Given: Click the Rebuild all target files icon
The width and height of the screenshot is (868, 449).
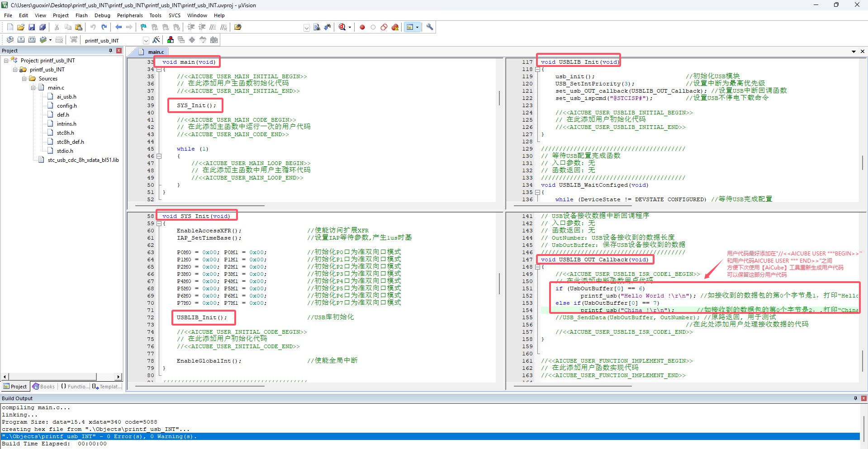Looking at the screenshot, I should point(32,40).
